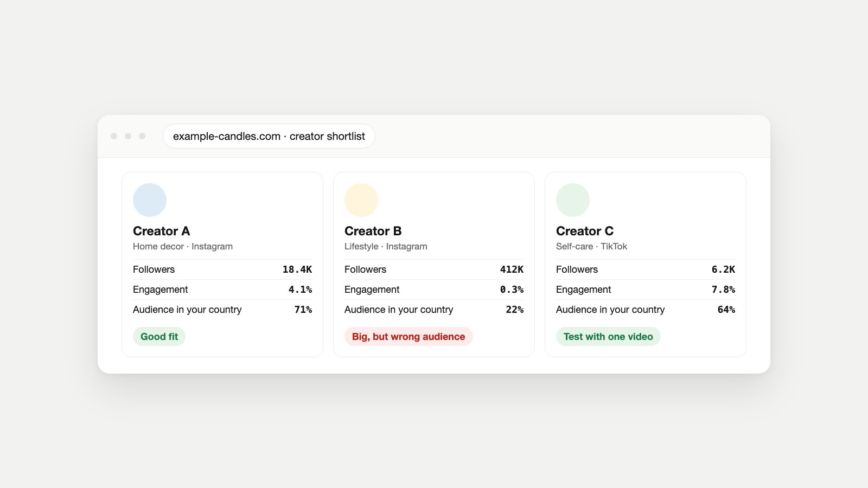This screenshot has width=868, height=488.
Task: Click the 6.2K followers value
Action: pyautogui.click(x=723, y=269)
